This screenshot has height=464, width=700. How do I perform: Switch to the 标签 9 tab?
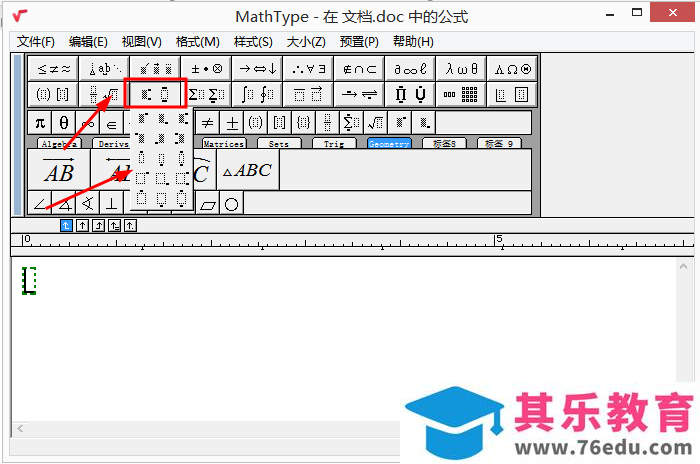[499, 143]
